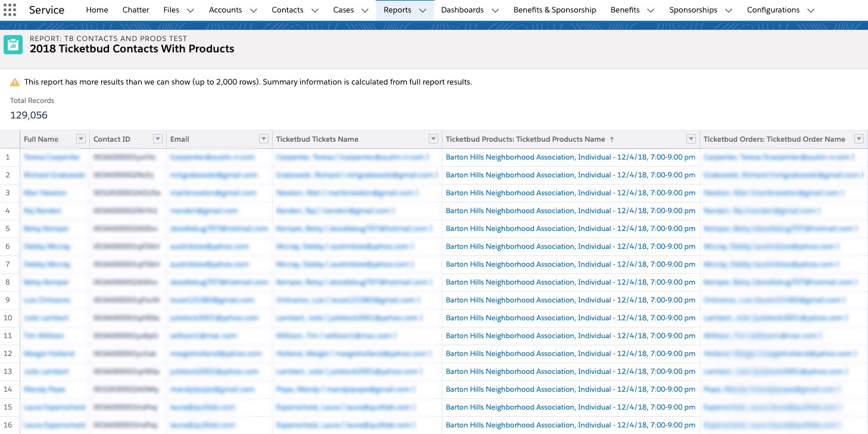This screenshot has width=868, height=434.
Task: Open the Sponsorships tab label
Action: (693, 10)
